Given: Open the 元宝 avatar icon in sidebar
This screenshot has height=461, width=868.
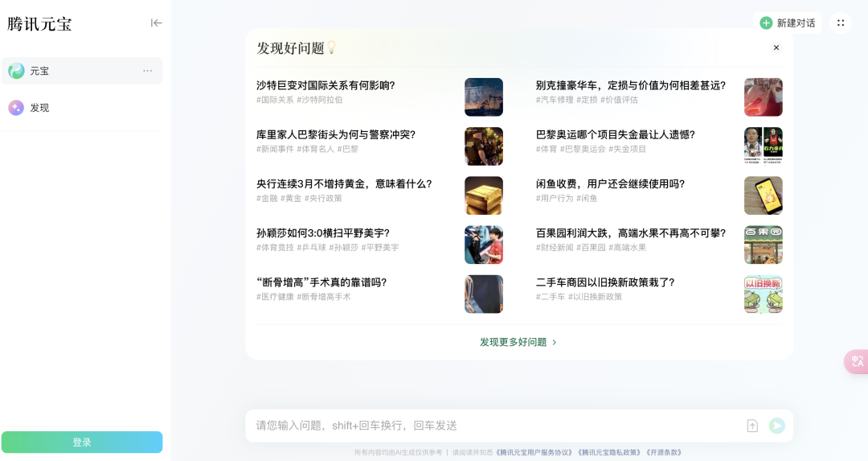Looking at the screenshot, I should (16, 71).
